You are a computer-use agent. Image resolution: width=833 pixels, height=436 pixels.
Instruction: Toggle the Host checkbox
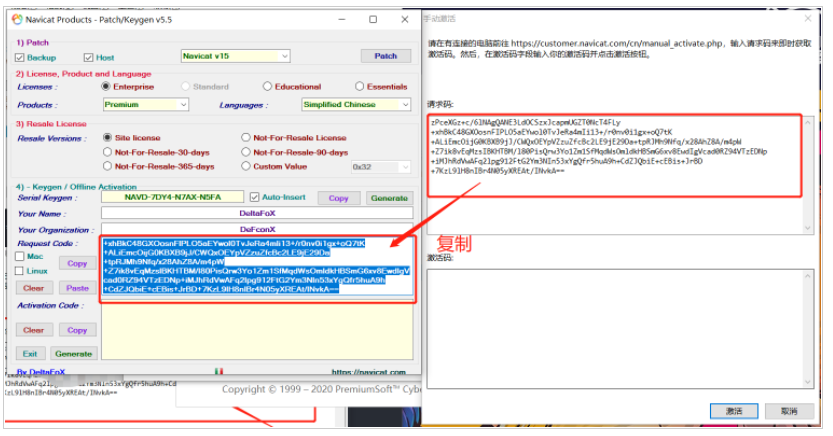88,57
